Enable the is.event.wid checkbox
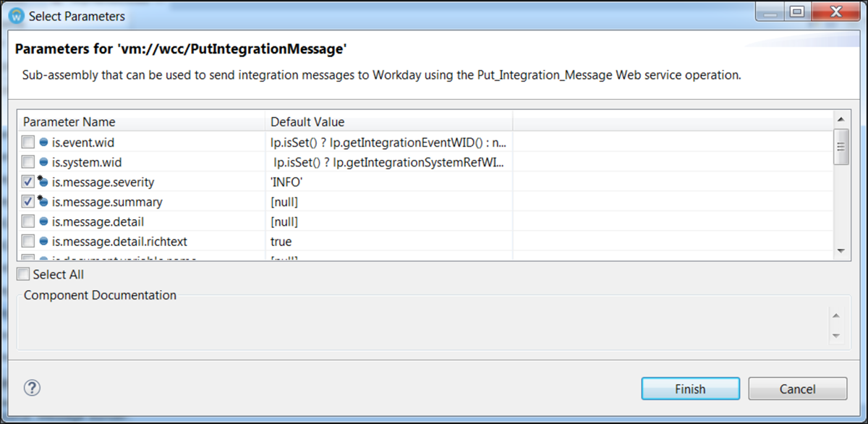Screen dimensions: 868x424 28,143
